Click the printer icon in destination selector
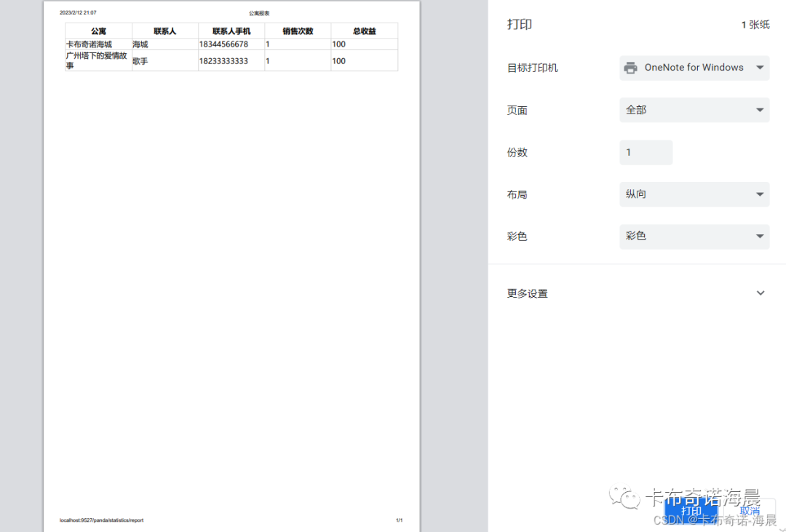This screenshot has width=786, height=532. click(630, 68)
